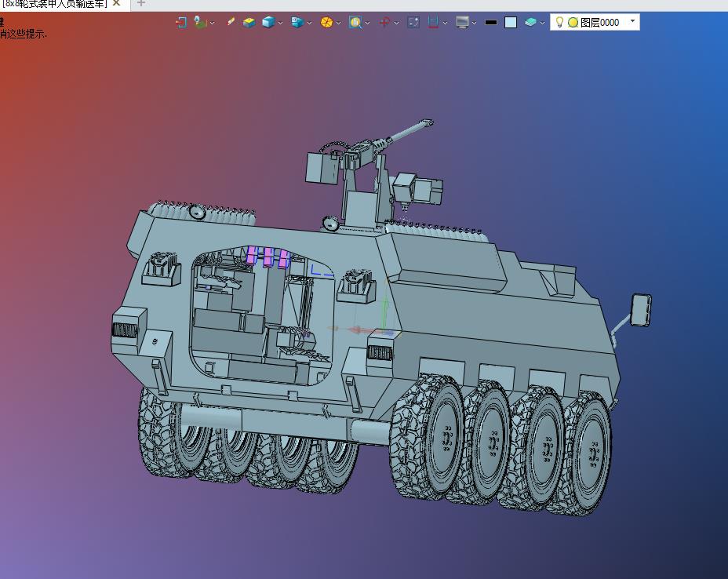Click the black line color swatch
The image size is (728, 579).
(x=491, y=22)
